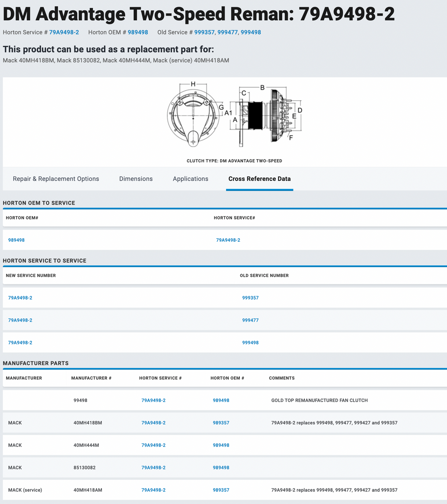Open Old Service # 999498 link under title
This screenshot has height=504, width=447.
(251, 32)
